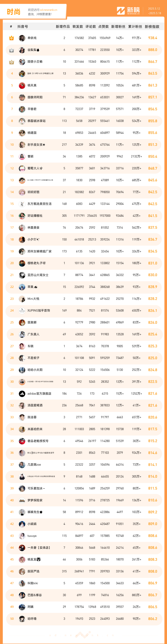
Task: Select the row for 郑州女裤楠姐厂家
Action: tap(84, 251)
